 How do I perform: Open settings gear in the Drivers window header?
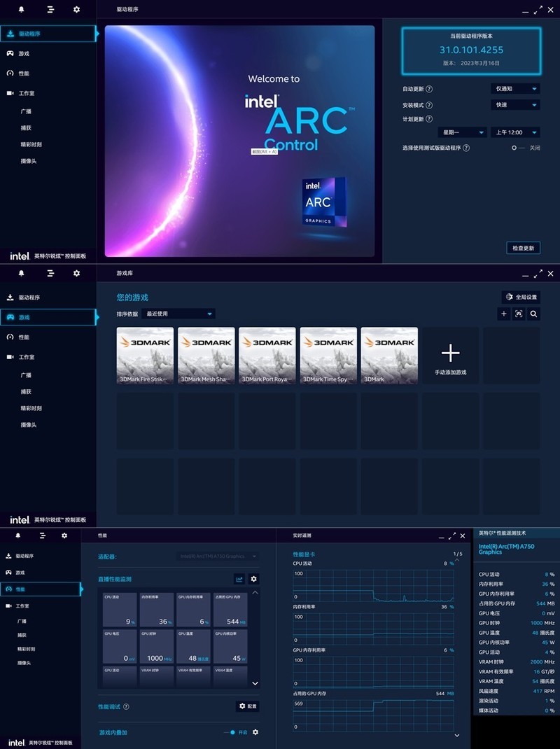point(76,10)
